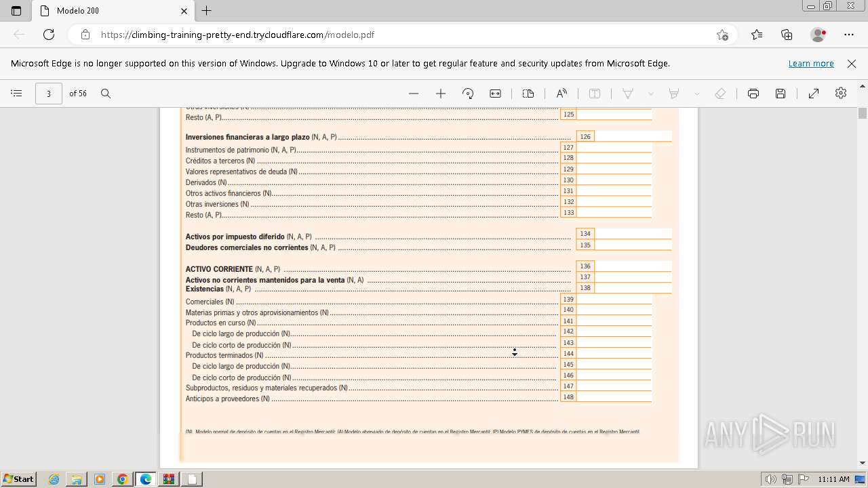Viewport: 868px width, 488px height.
Task: Click the taskbar clock 11:11 AM
Action: coord(833,479)
